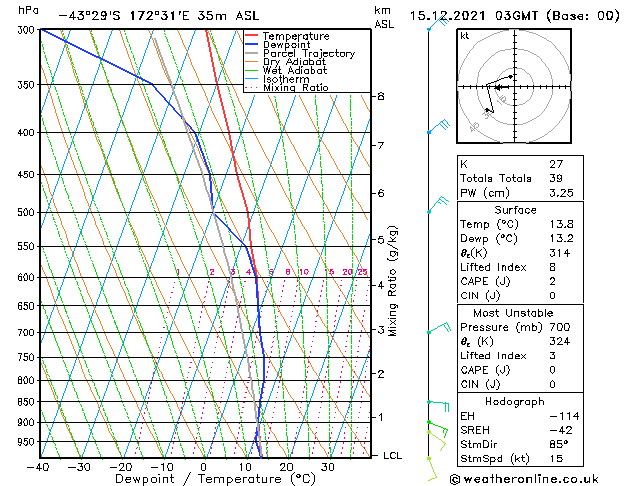The image size is (629, 486).
Task: Select Parcel Trajectory legend entry
Action: 308,54
